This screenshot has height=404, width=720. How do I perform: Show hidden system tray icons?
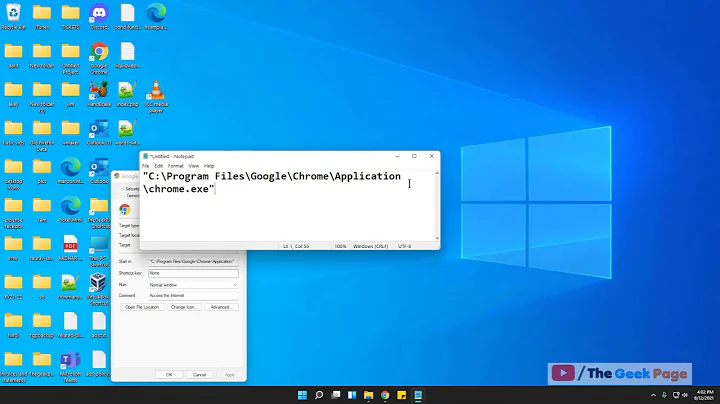[x=653, y=395]
